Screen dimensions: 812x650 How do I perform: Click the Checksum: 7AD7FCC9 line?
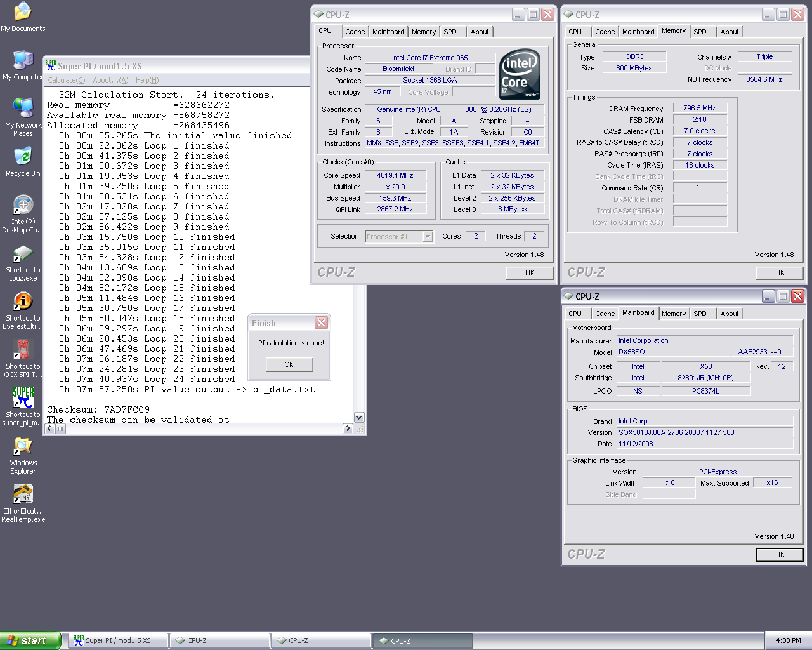tap(98, 409)
